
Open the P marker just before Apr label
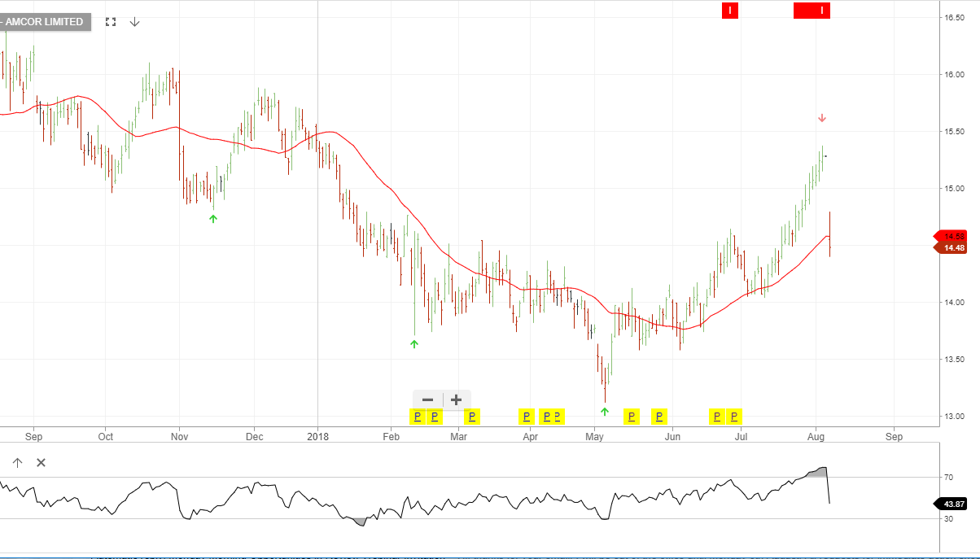527,417
